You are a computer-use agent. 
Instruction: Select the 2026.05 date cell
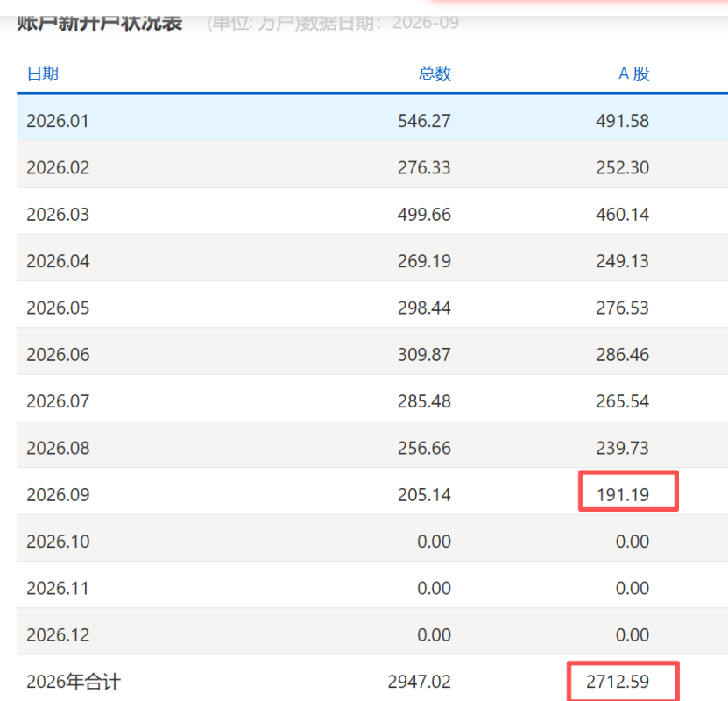(58, 308)
